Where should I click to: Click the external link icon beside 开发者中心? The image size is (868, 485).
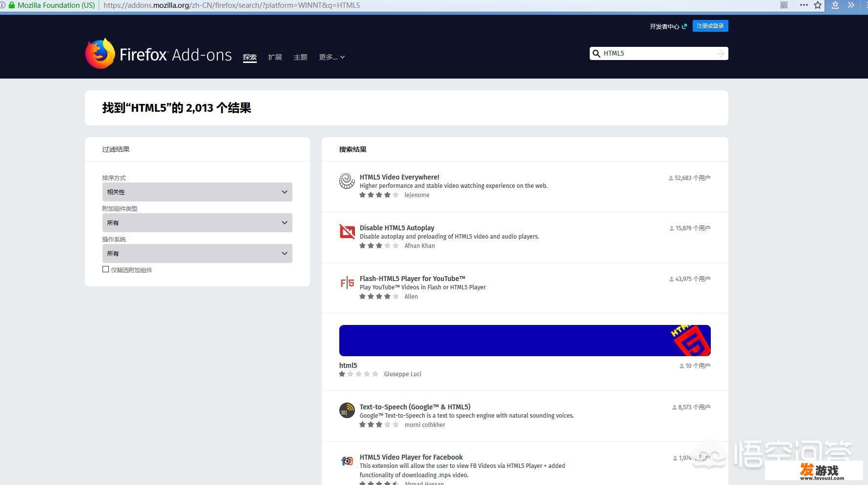684,26
